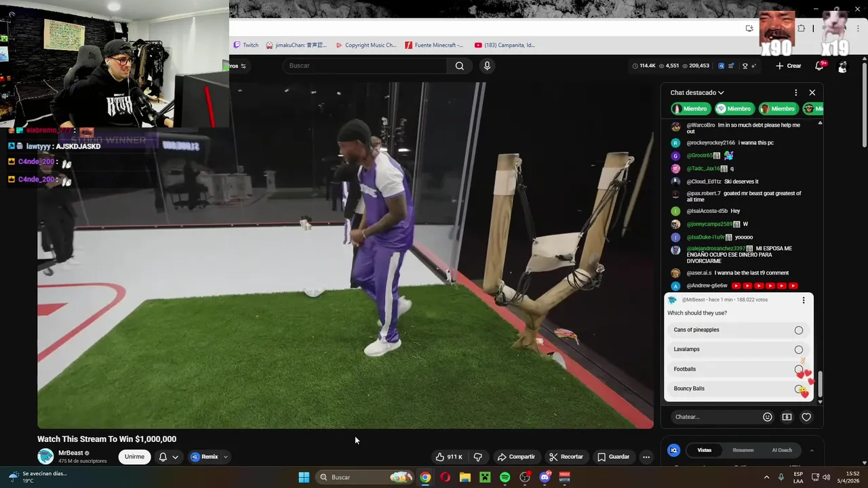Open the jimakuChan bookmark
Viewport: 868px width, 488px height.
[296, 45]
